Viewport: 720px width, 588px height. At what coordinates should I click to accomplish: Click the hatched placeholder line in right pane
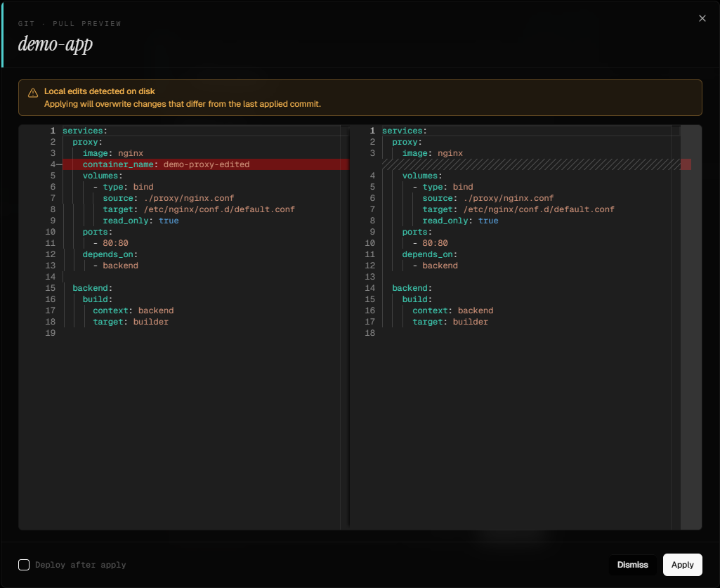pyautogui.click(x=531, y=164)
